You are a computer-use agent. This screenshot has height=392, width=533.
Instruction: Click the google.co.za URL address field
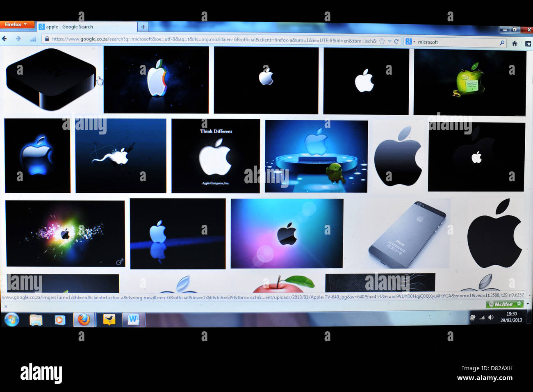213,40
